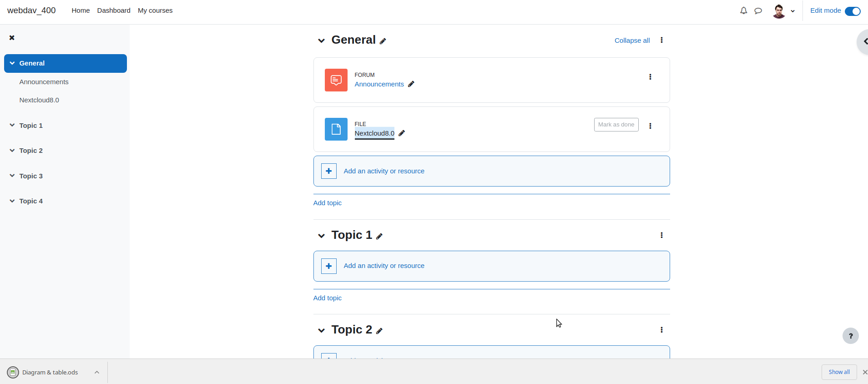Go to the Dashboard menu item

click(x=114, y=10)
